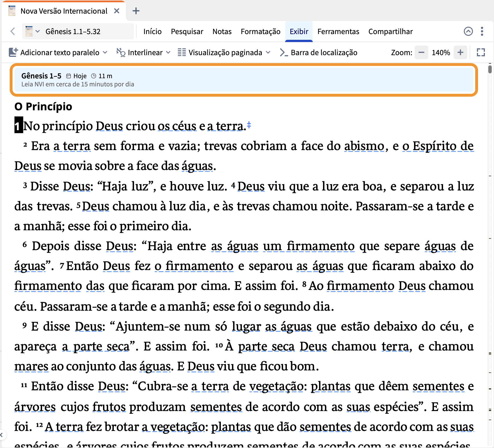This screenshot has width=494, height=448.
Task: Click the word árvores in verse 11
Action: [35, 407]
